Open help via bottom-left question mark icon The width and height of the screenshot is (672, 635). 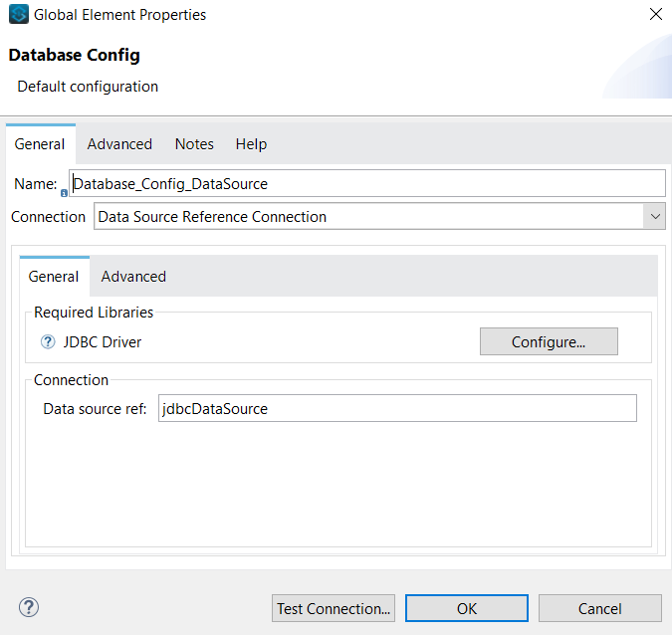29,608
